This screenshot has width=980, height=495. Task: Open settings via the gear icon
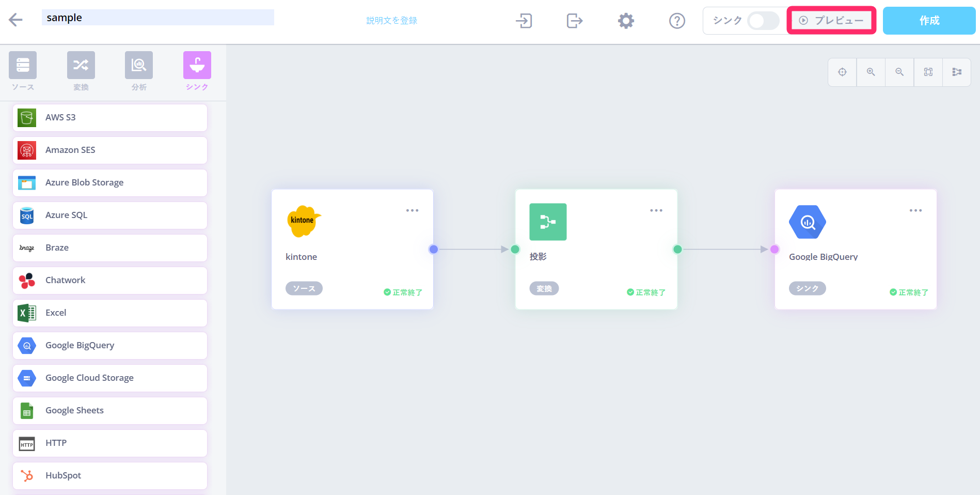[x=626, y=21]
